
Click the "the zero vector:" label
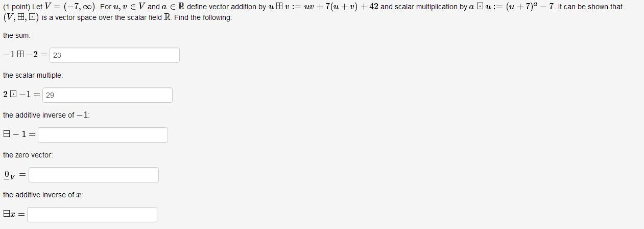pyautogui.click(x=28, y=155)
